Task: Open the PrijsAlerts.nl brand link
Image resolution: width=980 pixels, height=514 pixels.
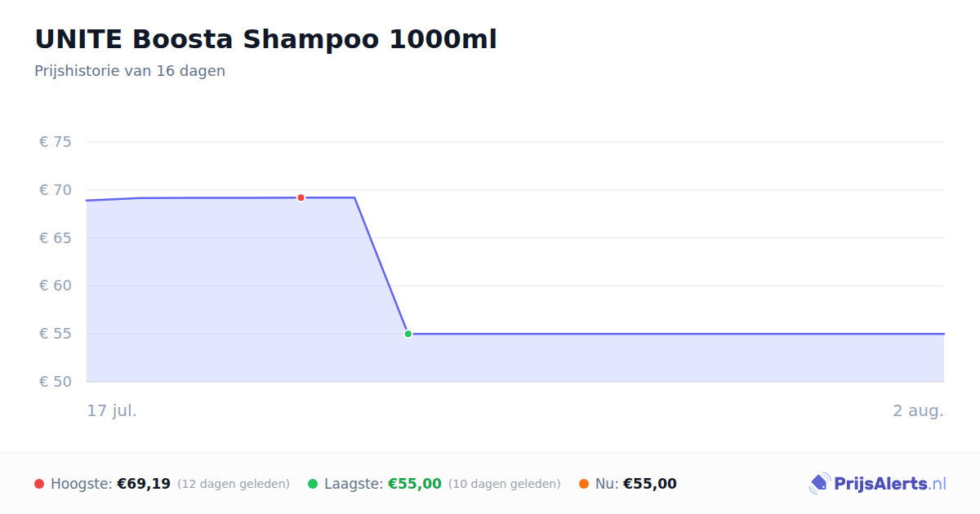Action: tap(878, 484)
